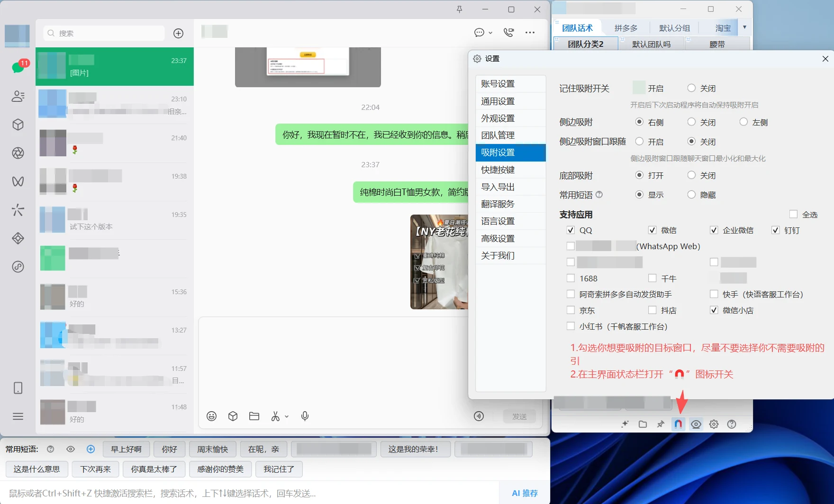Select 关闭 for 底部吸附
Image resolution: width=834 pixels, height=504 pixels.
(x=691, y=175)
